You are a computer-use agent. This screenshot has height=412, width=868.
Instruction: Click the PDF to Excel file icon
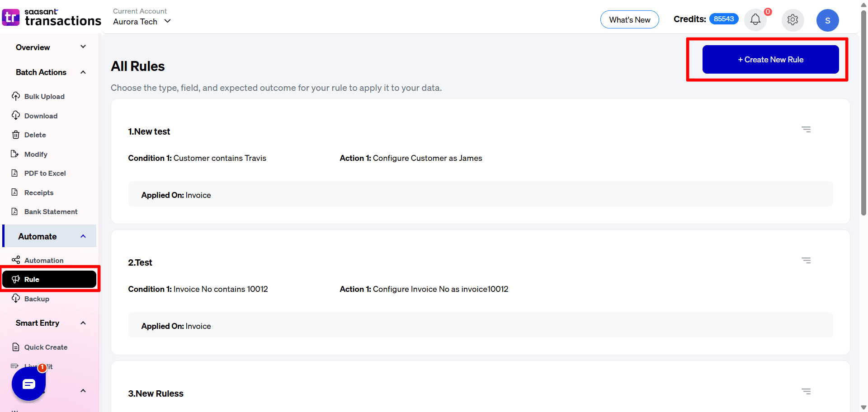[x=15, y=173]
